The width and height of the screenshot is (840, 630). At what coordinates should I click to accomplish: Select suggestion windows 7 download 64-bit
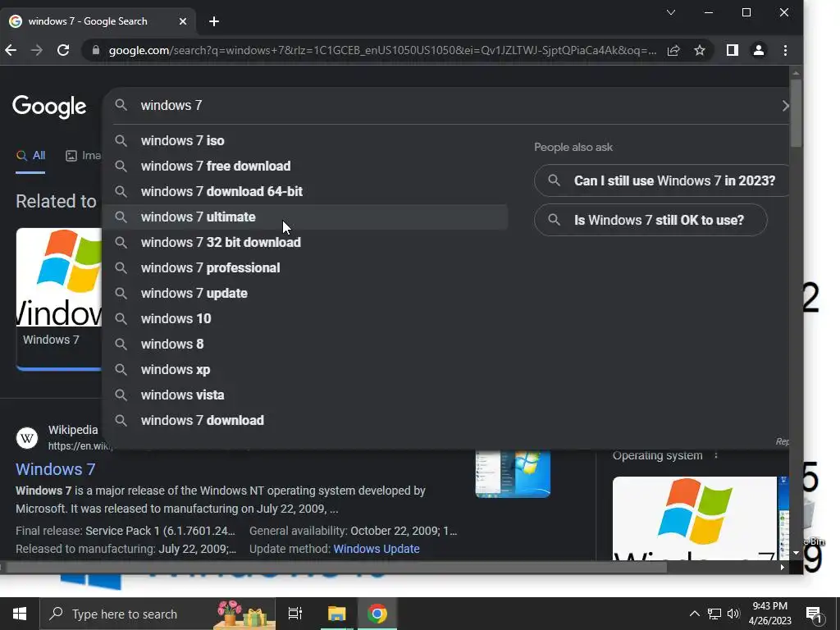click(x=305, y=192)
